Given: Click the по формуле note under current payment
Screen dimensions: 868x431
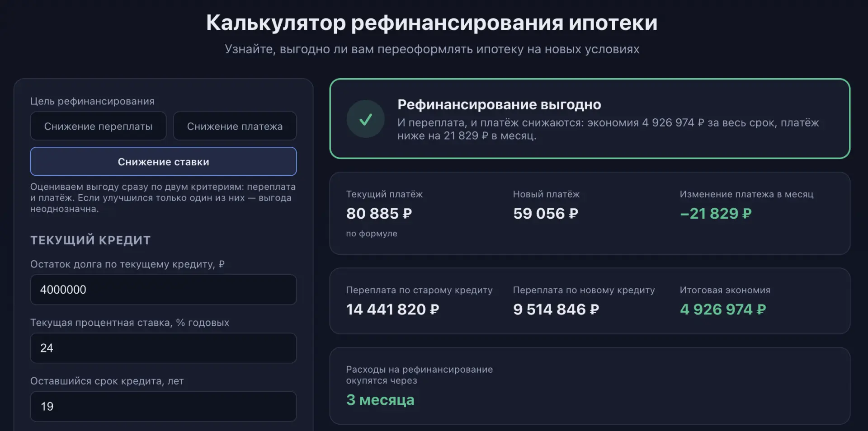Looking at the screenshot, I should point(372,234).
